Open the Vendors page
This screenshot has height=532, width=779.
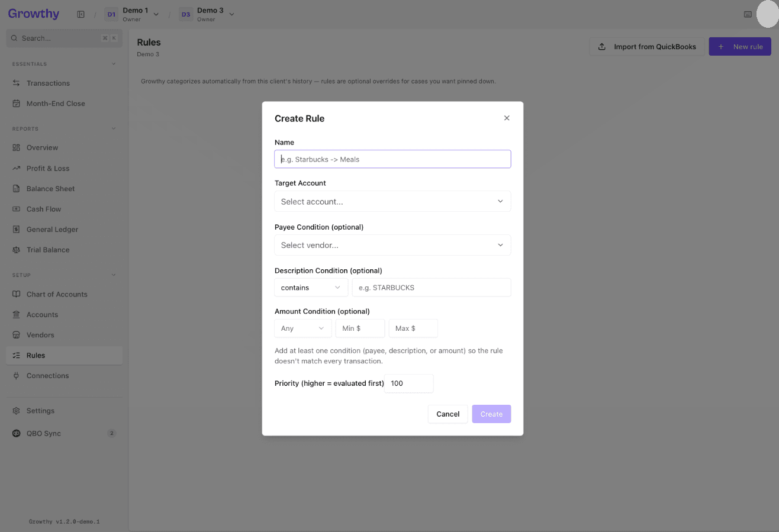pos(65,335)
